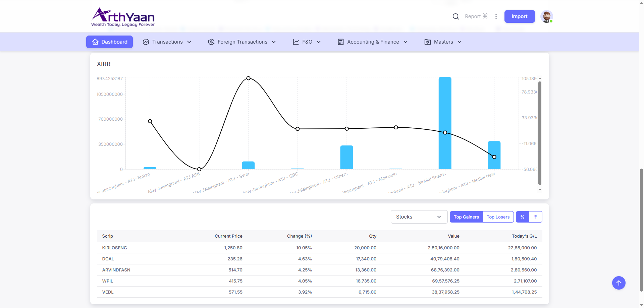This screenshot has width=644, height=308.
Task: Open the Stocks dropdown
Action: [x=419, y=217]
